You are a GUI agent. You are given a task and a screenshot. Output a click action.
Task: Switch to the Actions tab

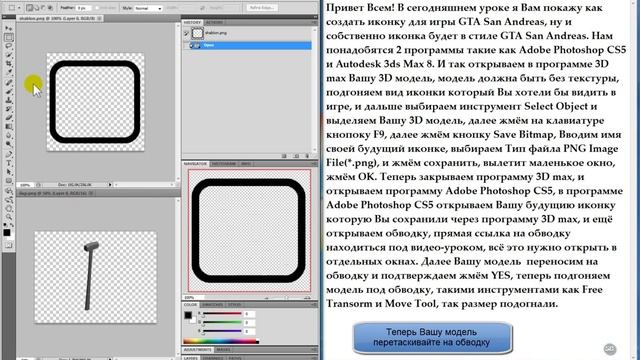coord(214,22)
